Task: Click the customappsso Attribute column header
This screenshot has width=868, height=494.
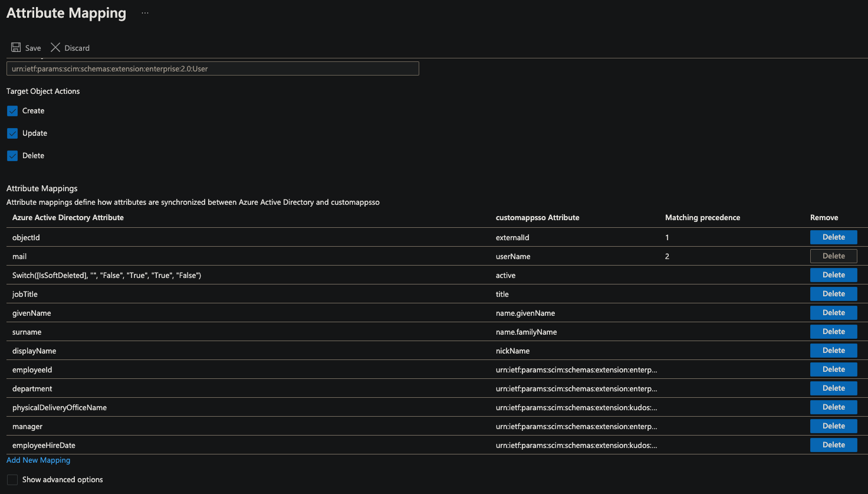Action: pos(538,218)
